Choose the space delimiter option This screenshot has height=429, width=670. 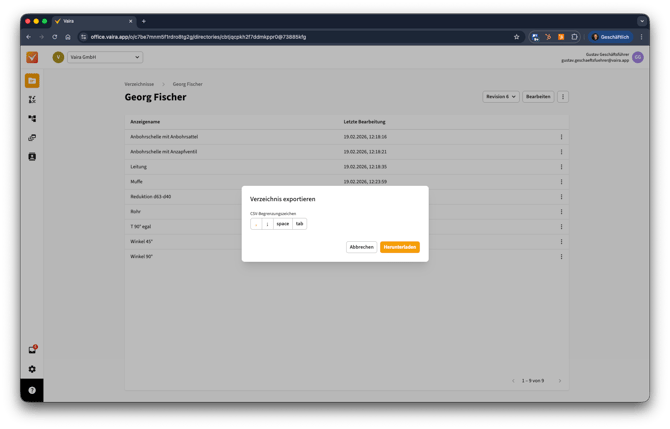[x=282, y=224]
